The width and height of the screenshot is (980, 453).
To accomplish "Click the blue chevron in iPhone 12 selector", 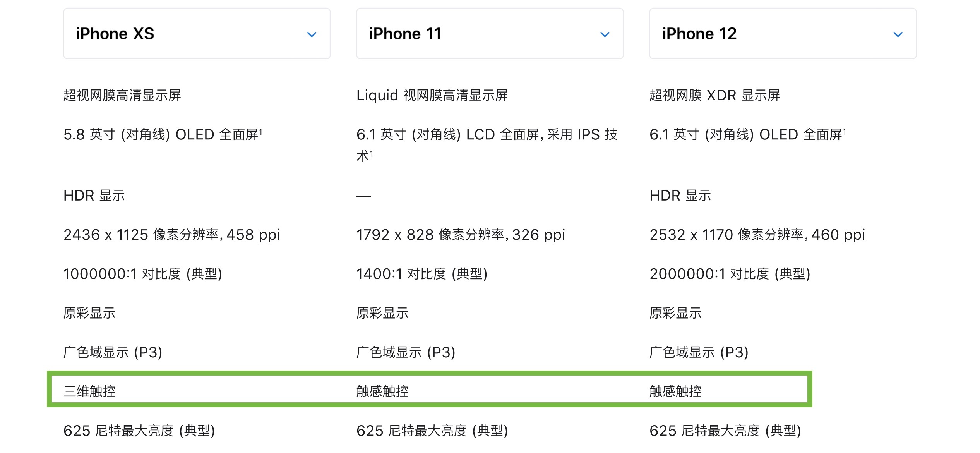I will pyautogui.click(x=898, y=34).
